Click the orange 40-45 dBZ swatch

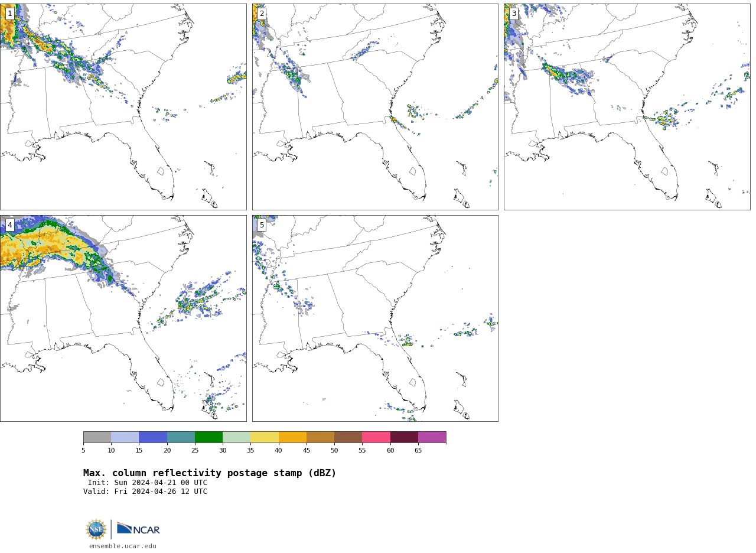coord(292,437)
